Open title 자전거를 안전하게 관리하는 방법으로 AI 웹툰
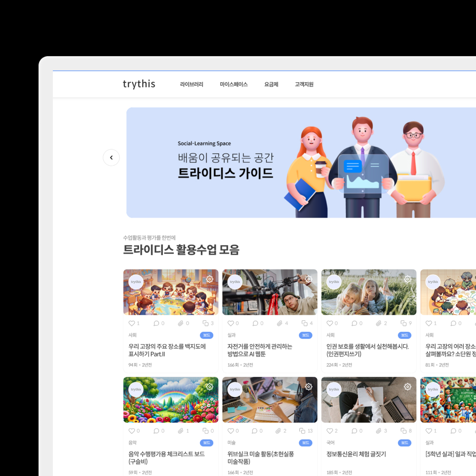 point(259,350)
